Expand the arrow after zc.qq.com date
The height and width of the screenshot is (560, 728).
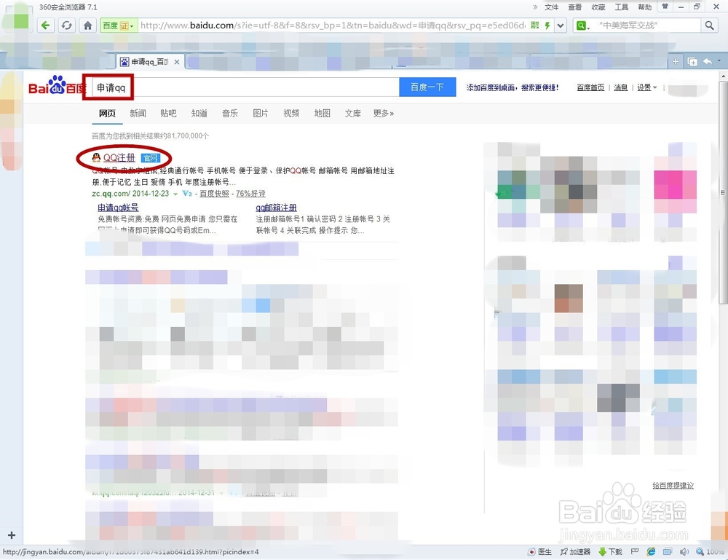175,194
